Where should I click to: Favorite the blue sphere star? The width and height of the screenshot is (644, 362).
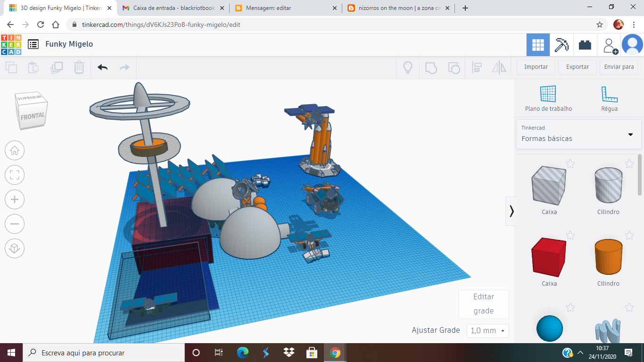[x=570, y=308]
